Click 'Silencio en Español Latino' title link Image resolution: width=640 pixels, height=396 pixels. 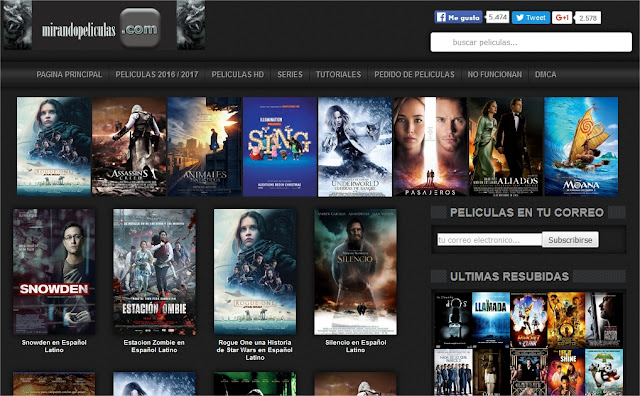pos(356,346)
